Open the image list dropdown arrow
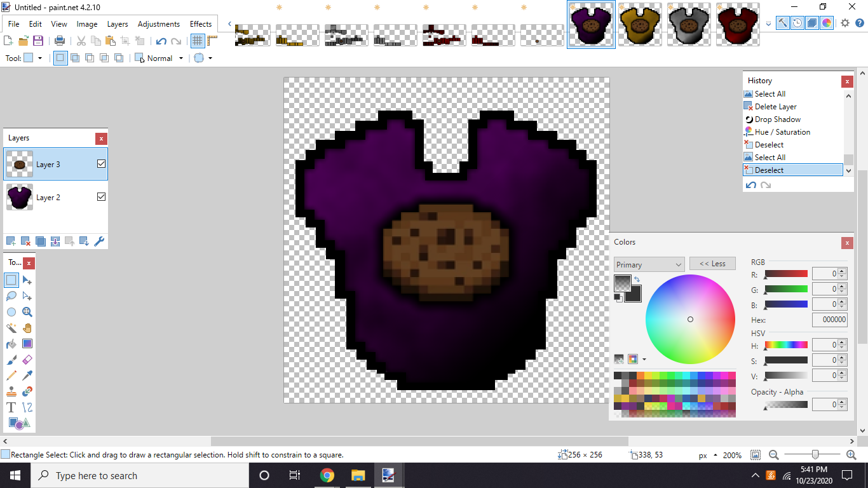Viewport: 868px width, 488px height. [x=768, y=24]
